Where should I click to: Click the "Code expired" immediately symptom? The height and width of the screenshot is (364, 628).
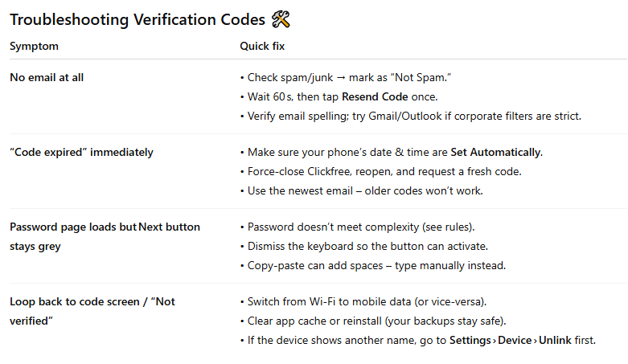pos(81,152)
